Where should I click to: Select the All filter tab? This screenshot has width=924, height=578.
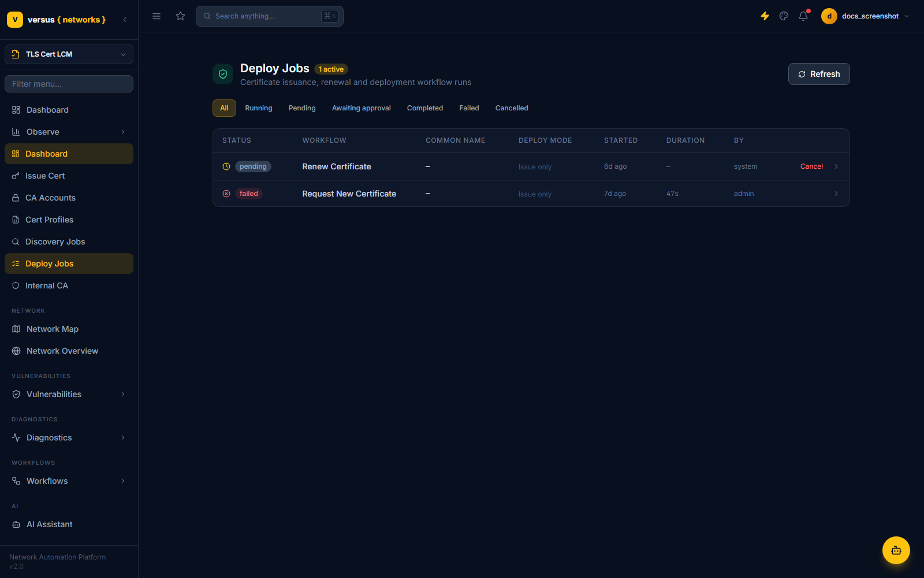pos(224,108)
